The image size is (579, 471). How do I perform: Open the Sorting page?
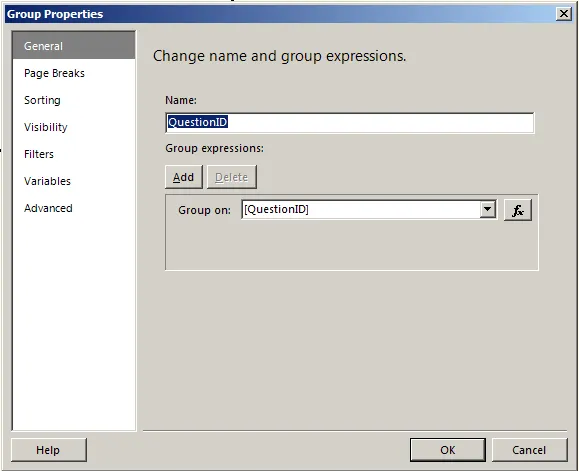click(x=74, y=100)
